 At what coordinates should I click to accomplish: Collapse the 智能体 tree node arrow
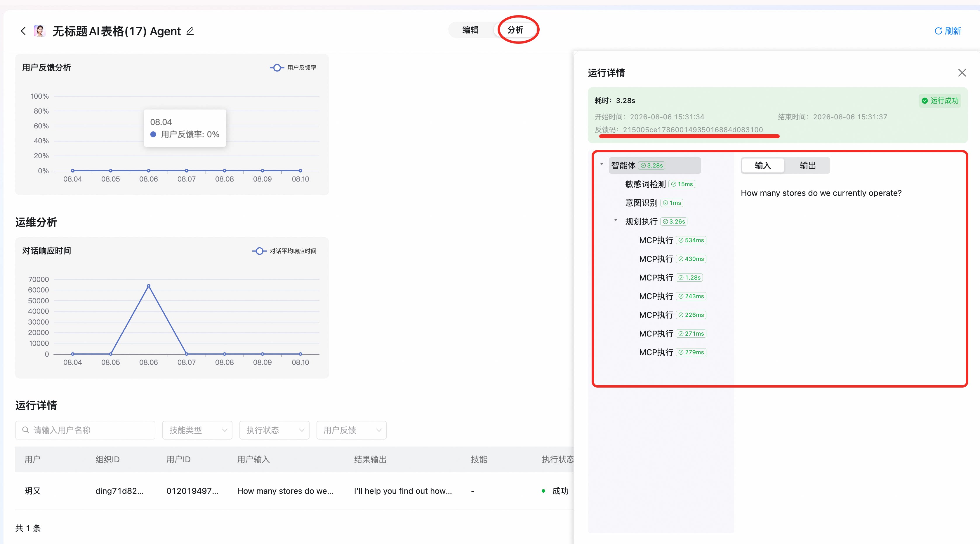(602, 164)
